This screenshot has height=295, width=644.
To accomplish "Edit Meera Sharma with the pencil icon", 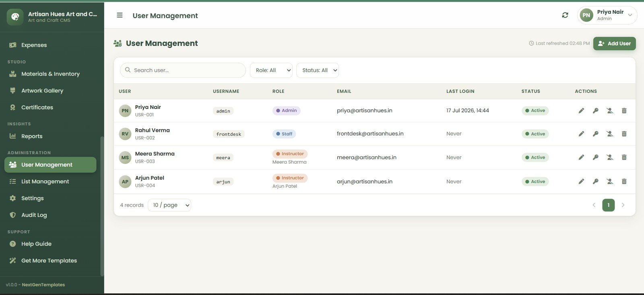I will 581,158.
